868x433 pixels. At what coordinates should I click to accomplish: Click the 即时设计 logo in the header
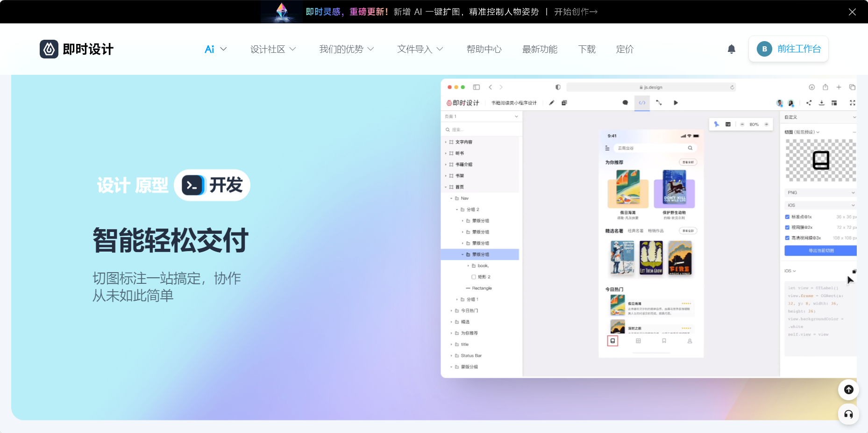pyautogui.click(x=77, y=49)
